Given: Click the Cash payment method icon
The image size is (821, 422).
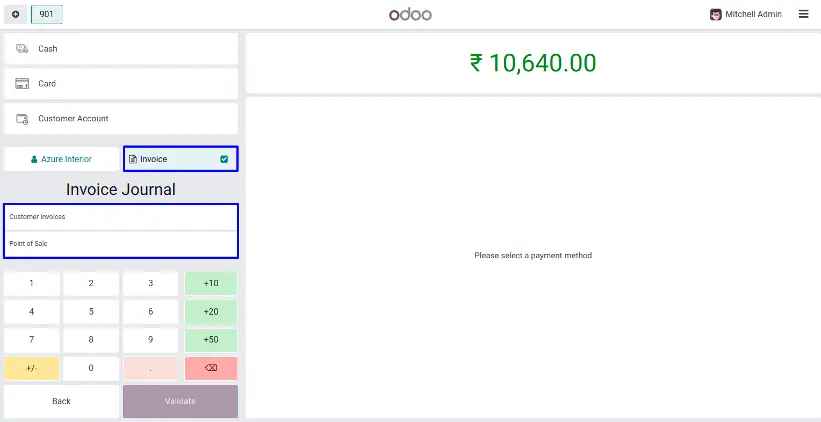Looking at the screenshot, I should pyautogui.click(x=22, y=49).
